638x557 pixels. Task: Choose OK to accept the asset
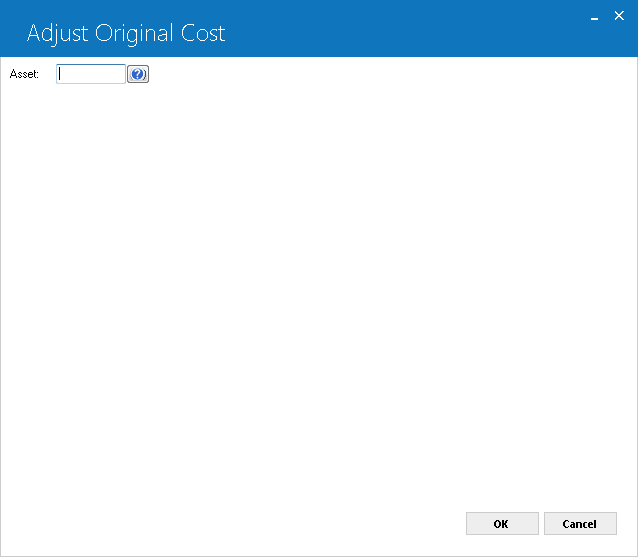click(502, 524)
